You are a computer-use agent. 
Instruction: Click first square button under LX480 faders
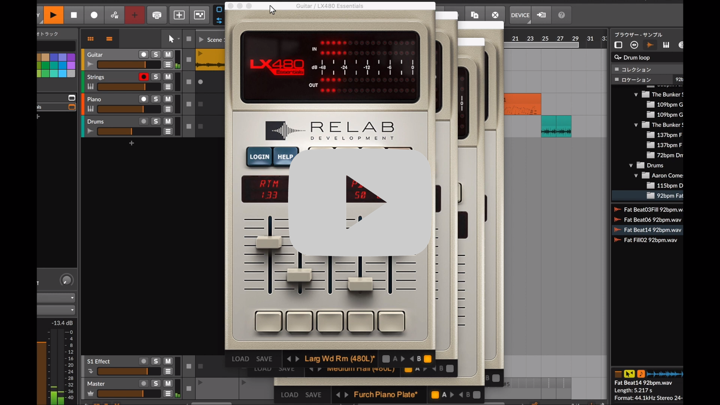[x=269, y=321]
